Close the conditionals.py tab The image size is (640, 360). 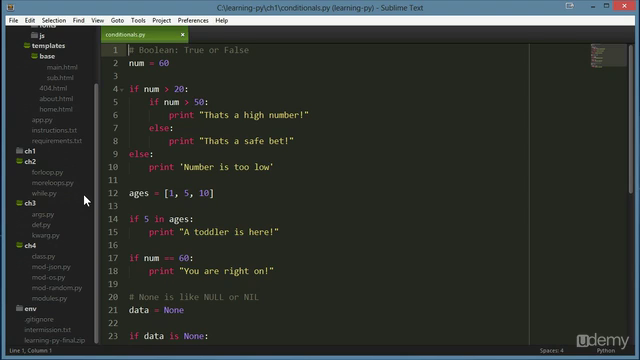(x=182, y=35)
